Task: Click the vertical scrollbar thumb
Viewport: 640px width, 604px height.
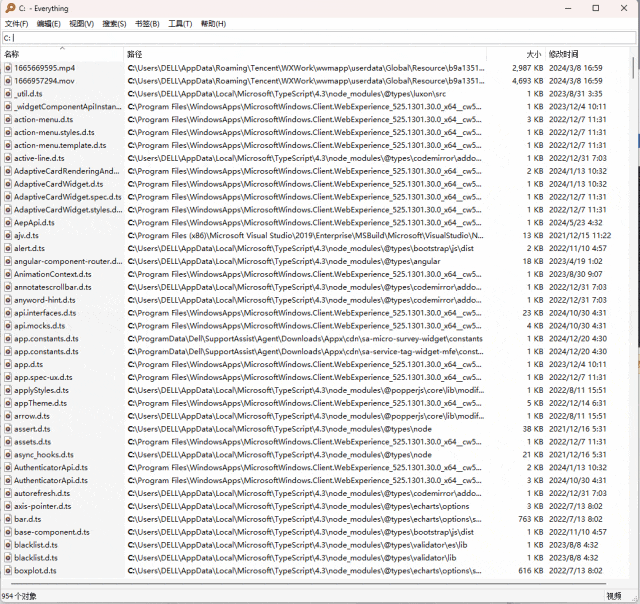Action: coord(633,67)
